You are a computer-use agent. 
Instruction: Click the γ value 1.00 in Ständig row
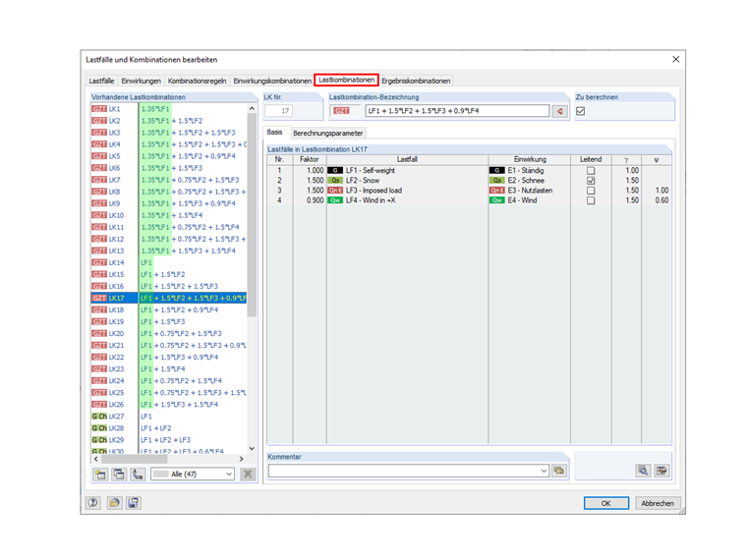[x=626, y=171]
